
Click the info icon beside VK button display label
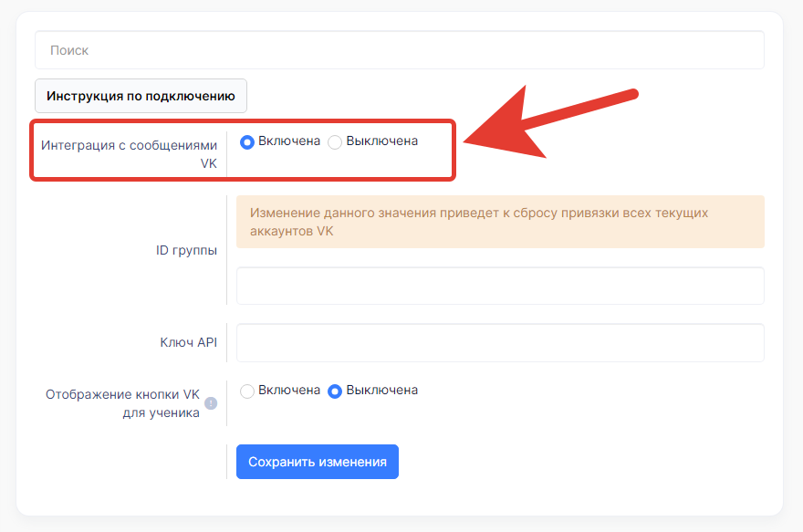tap(211, 403)
